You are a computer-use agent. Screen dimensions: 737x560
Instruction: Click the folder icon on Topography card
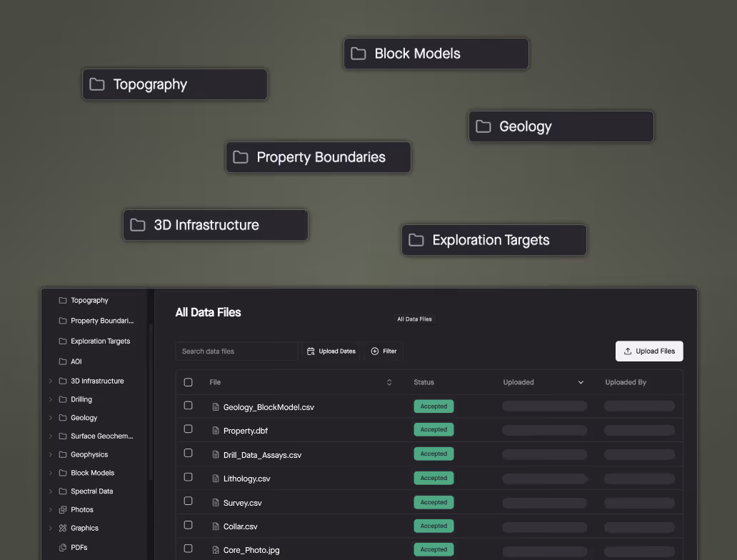pyautogui.click(x=97, y=84)
